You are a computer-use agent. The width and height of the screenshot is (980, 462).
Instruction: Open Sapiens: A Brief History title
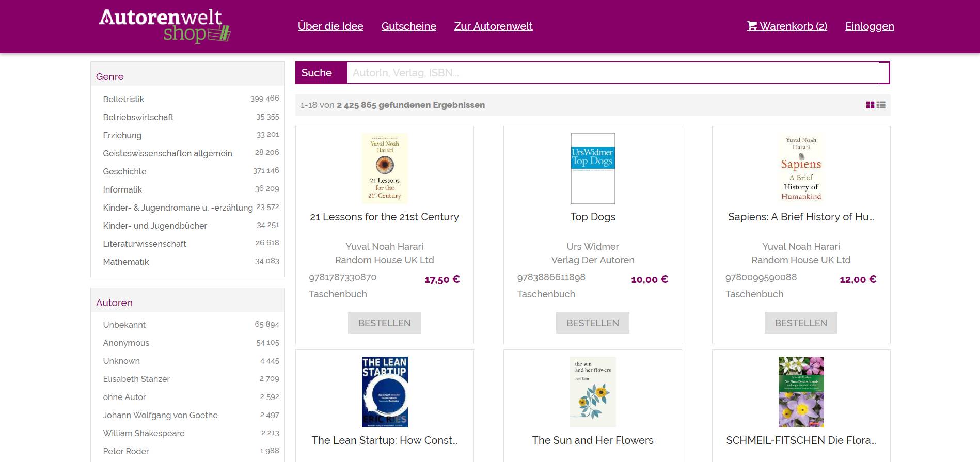pyautogui.click(x=801, y=217)
